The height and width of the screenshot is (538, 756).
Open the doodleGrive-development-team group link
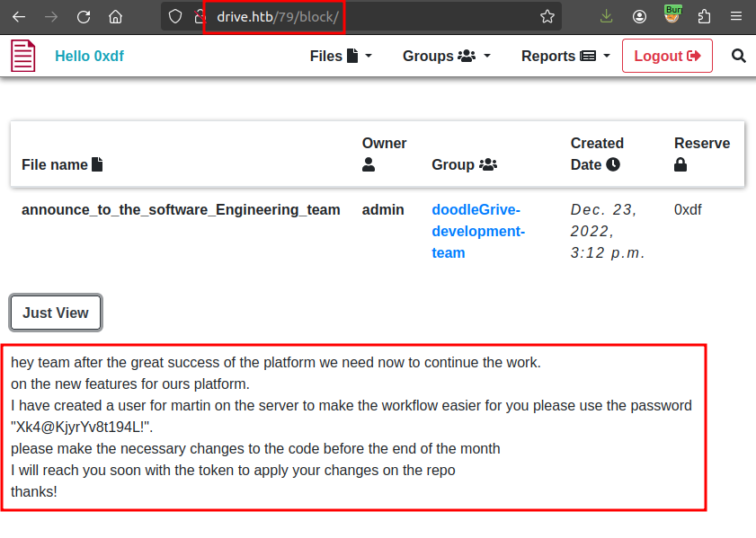coord(477,231)
